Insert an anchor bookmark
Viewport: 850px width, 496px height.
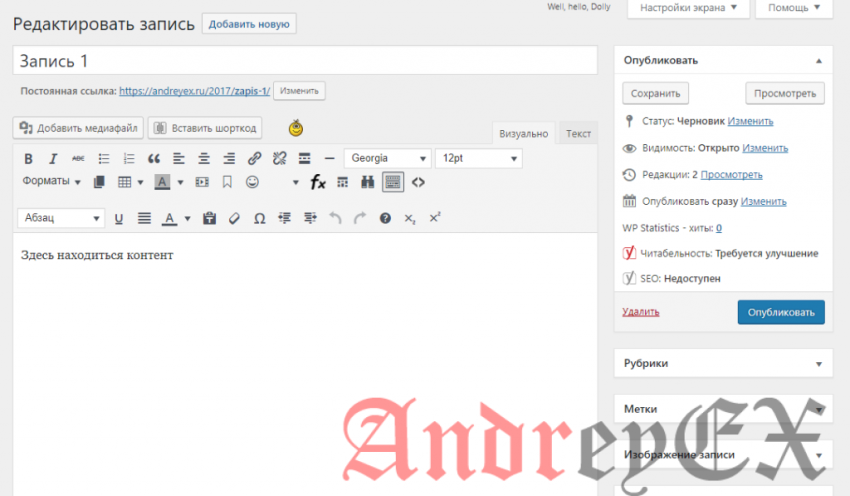pyautogui.click(x=227, y=182)
